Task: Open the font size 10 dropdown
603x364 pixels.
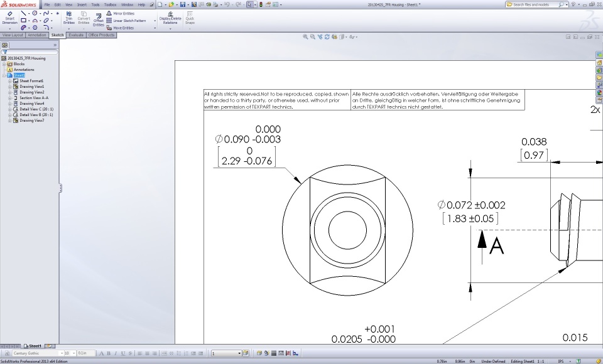Action: (x=74, y=353)
